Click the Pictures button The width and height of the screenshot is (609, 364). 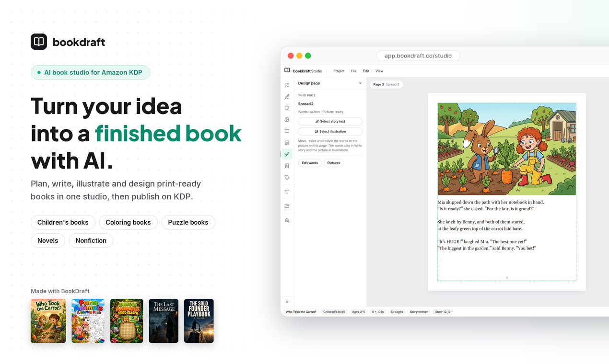[x=334, y=163]
